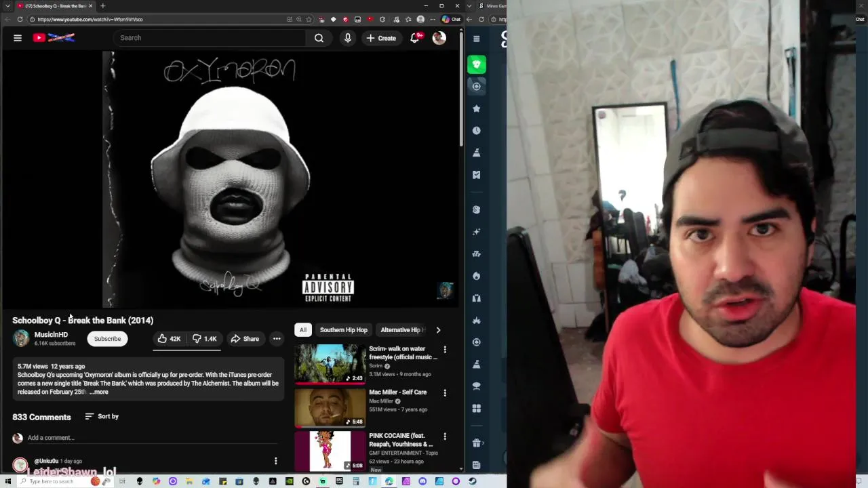Open a new browser tab with plus
The width and height of the screenshot is (868, 488).
tap(102, 6)
